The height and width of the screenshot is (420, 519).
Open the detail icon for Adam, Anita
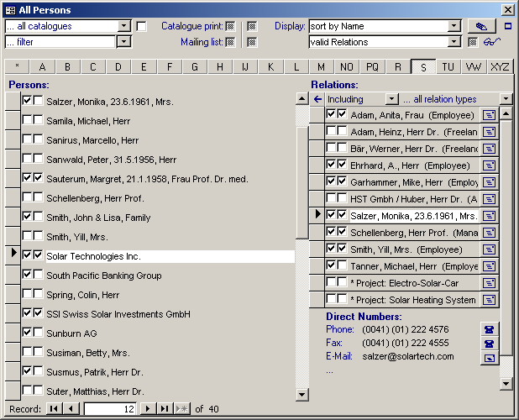click(489, 115)
